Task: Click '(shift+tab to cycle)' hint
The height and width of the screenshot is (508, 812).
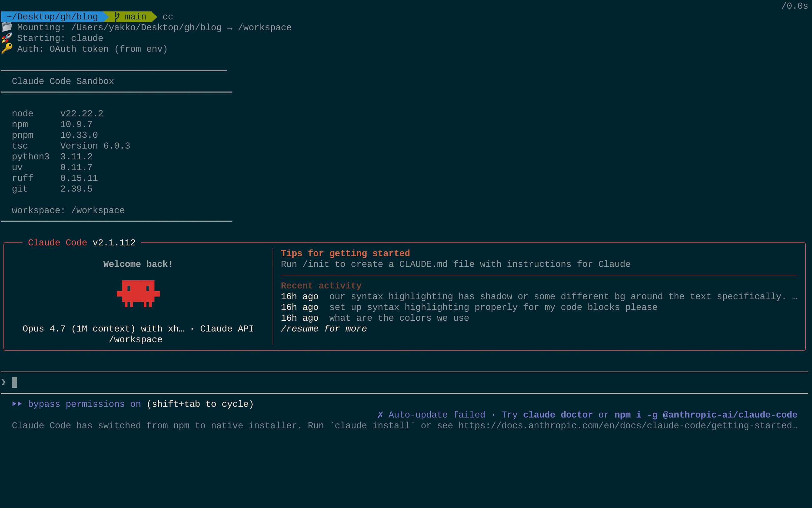Action: click(x=200, y=404)
